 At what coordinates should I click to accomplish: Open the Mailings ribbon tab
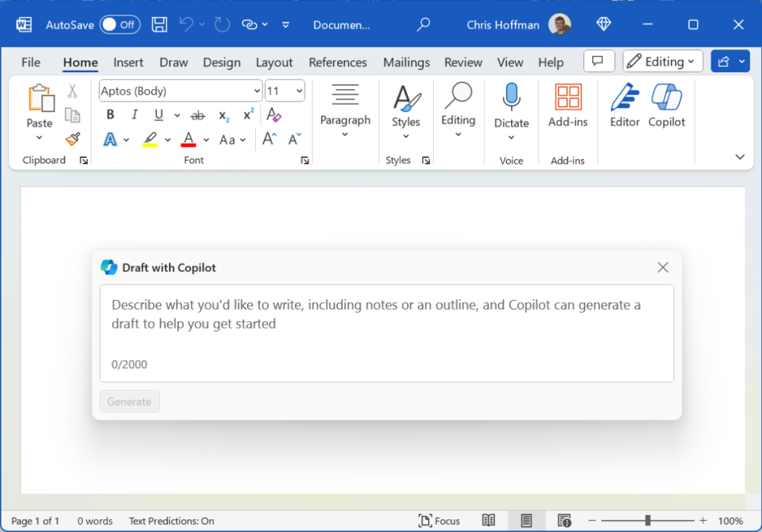pyautogui.click(x=406, y=63)
